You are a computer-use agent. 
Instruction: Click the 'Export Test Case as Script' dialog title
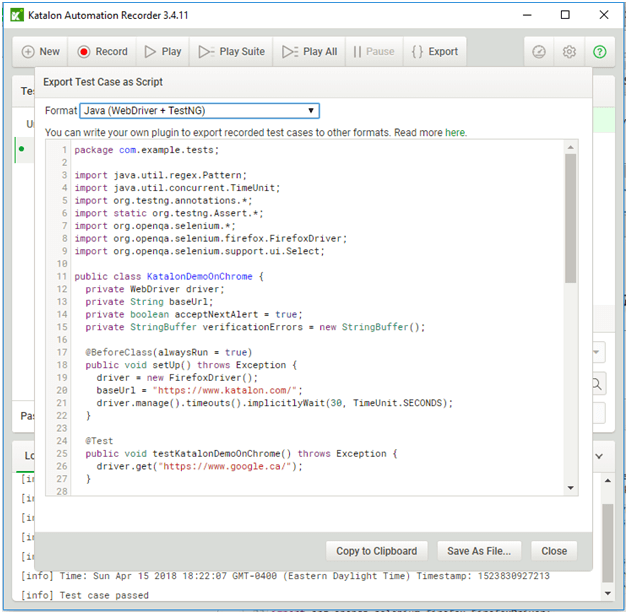click(x=103, y=82)
